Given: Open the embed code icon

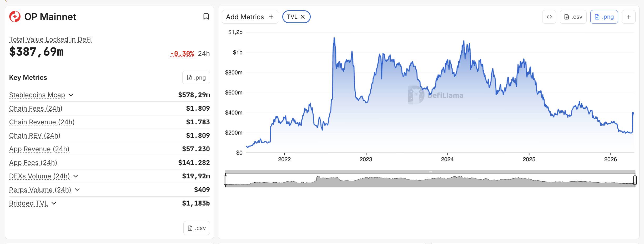Looking at the screenshot, I should click(x=549, y=17).
